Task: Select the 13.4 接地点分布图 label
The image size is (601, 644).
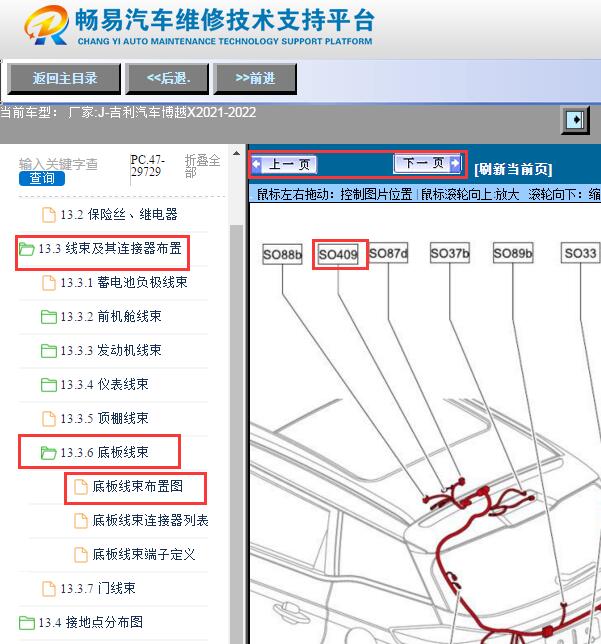Action: (x=91, y=623)
